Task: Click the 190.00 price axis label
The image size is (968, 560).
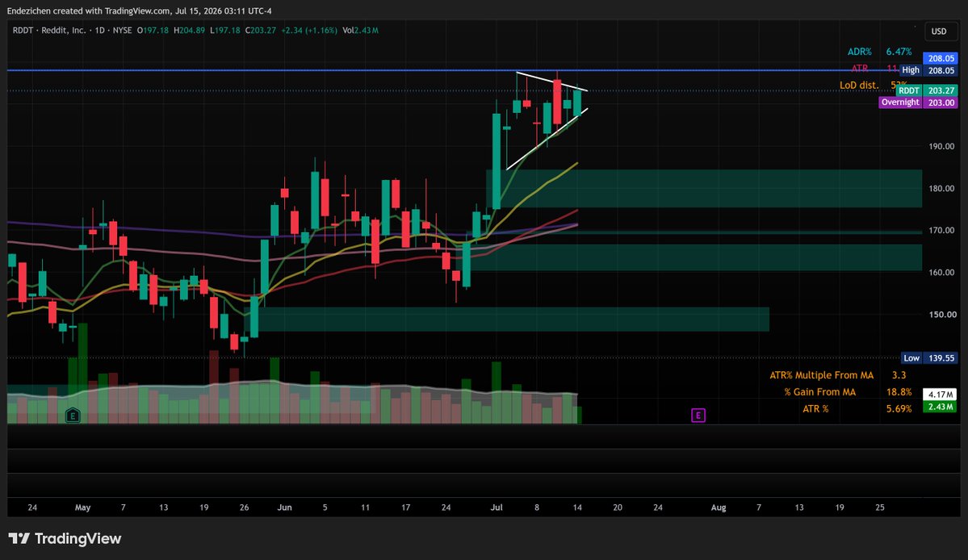Action: 941,146
